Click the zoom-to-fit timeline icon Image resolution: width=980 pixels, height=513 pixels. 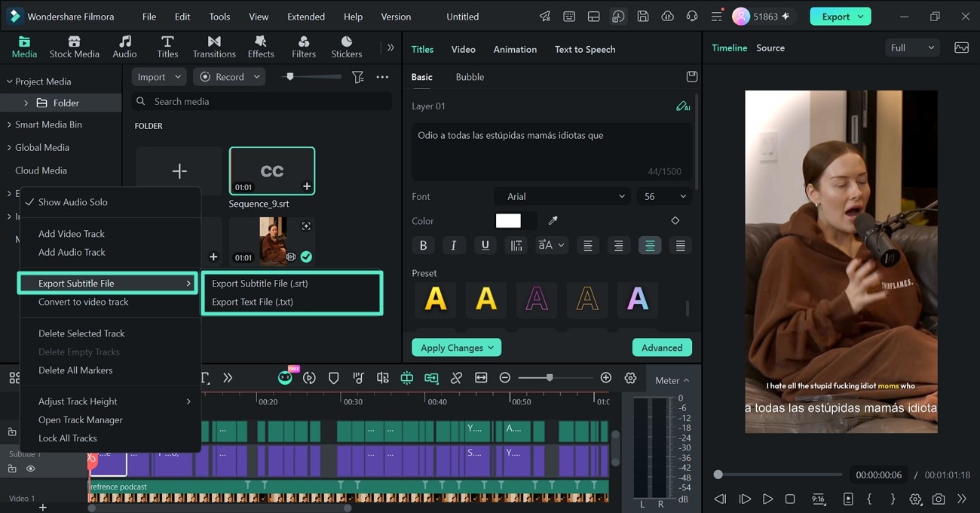click(481, 378)
